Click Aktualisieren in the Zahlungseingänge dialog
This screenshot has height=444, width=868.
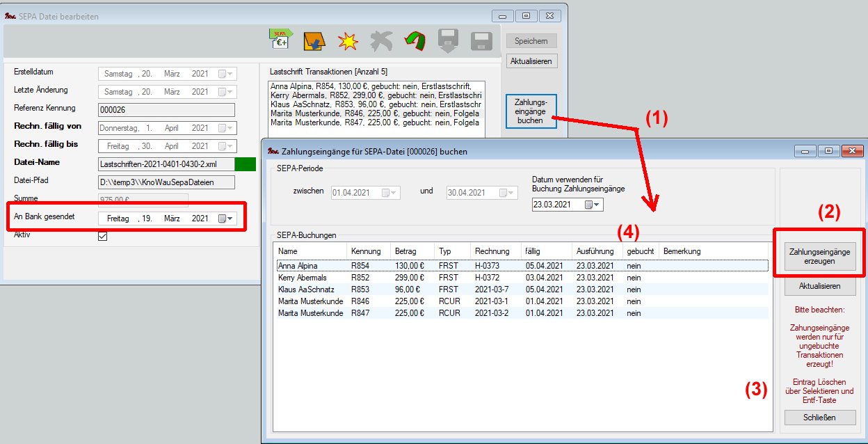[820, 286]
